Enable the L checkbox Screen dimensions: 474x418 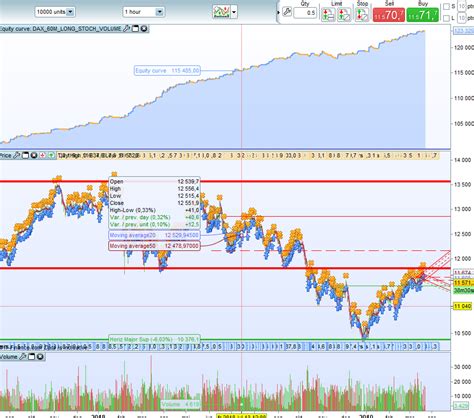click(x=446, y=18)
